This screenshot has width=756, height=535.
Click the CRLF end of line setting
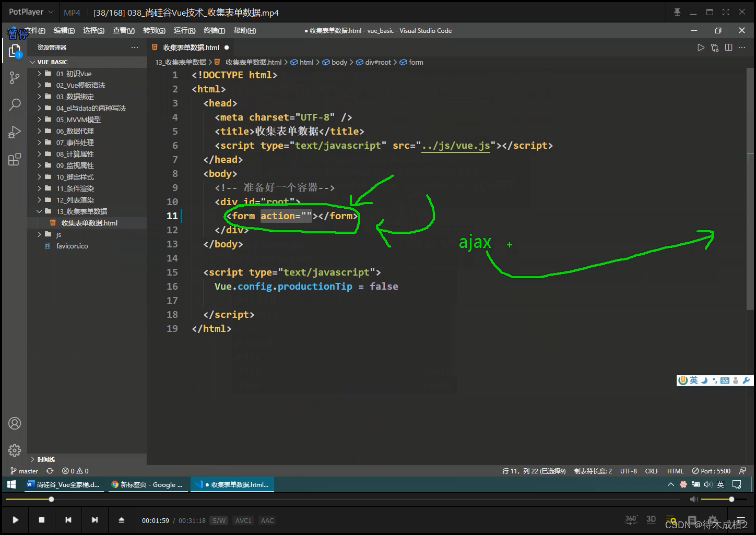pos(652,471)
